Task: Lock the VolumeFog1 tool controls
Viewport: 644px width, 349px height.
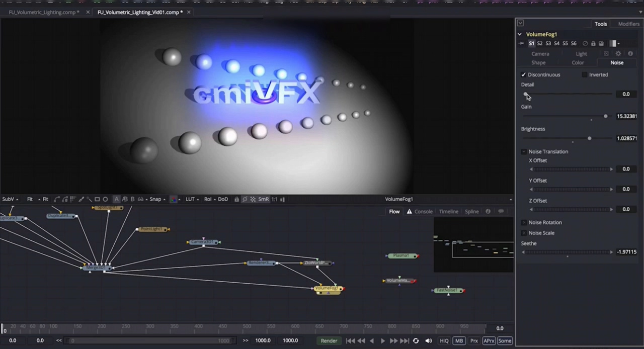Action: 593,44
